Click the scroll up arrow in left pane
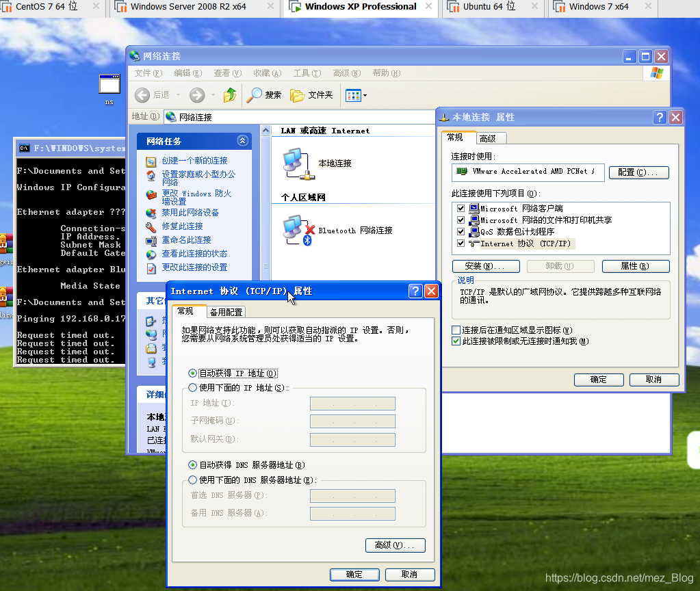Viewport: 700px width, 591px height. tap(265, 131)
